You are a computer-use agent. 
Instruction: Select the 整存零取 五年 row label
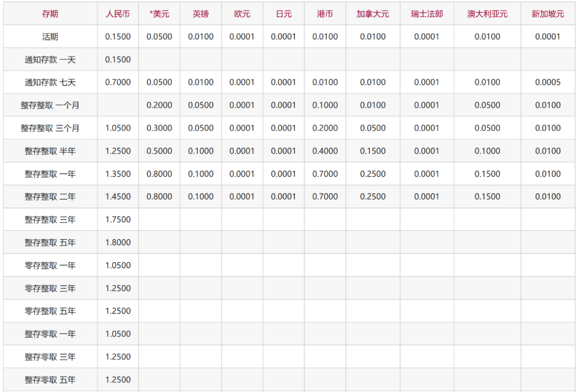(x=50, y=380)
